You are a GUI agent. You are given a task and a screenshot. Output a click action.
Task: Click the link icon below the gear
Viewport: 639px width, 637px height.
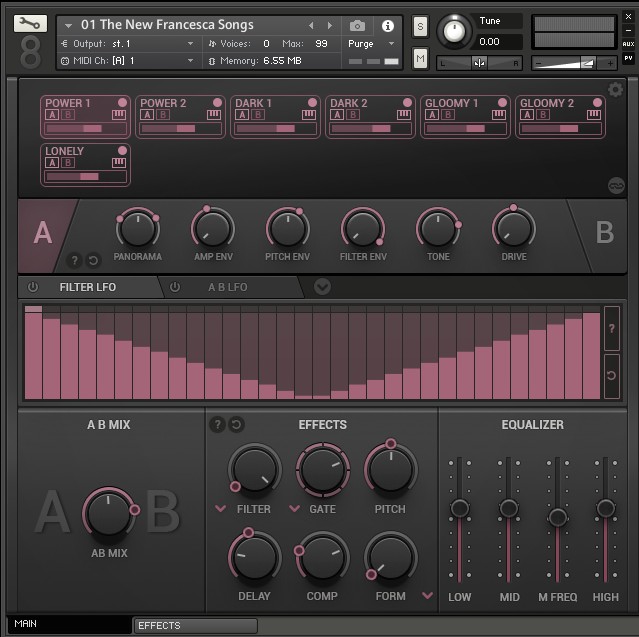tap(616, 185)
